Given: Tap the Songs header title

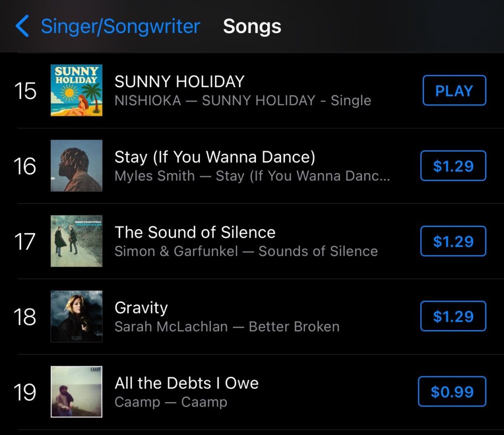Looking at the screenshot, I should pos(252,26).
